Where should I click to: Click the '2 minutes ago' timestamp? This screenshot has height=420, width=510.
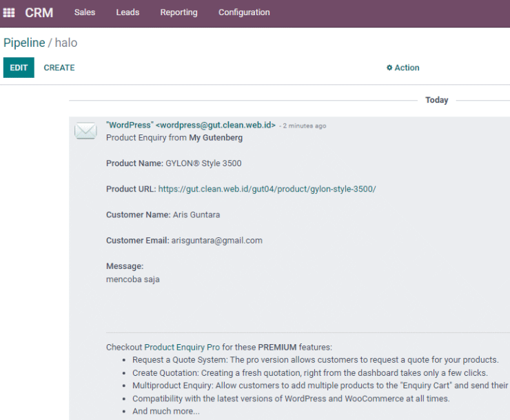point(305,126)
